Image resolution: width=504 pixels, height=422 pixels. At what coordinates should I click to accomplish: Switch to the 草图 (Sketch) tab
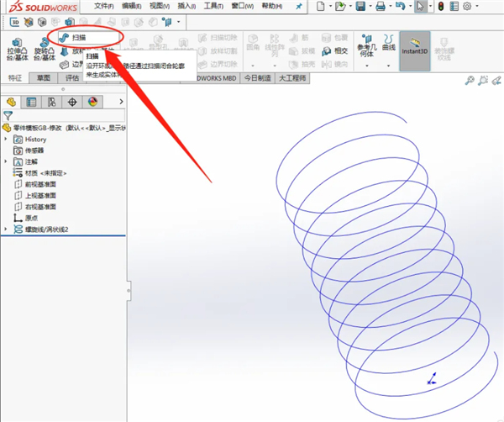43,78
